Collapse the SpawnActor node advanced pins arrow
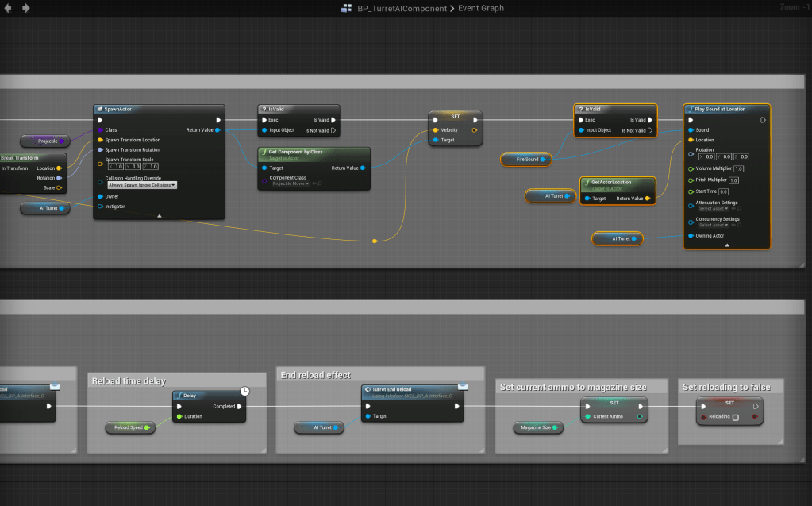Viewport: 812px width, 506px height. point(159,215)
